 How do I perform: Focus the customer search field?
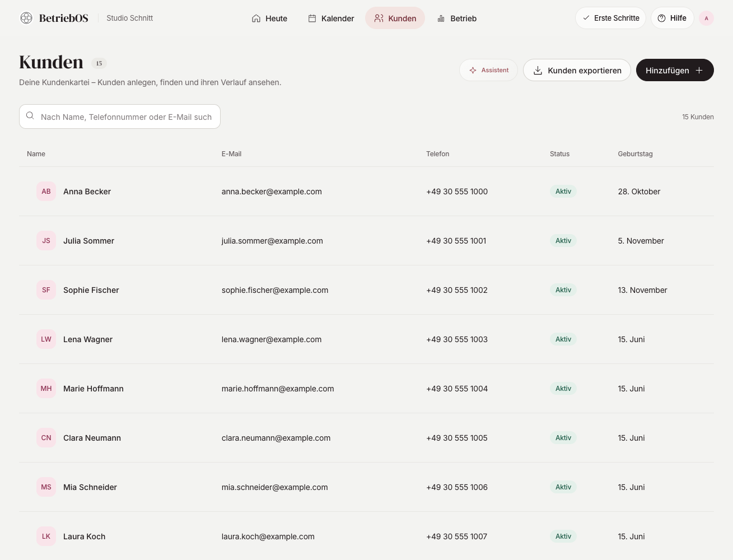click(120, 116)
